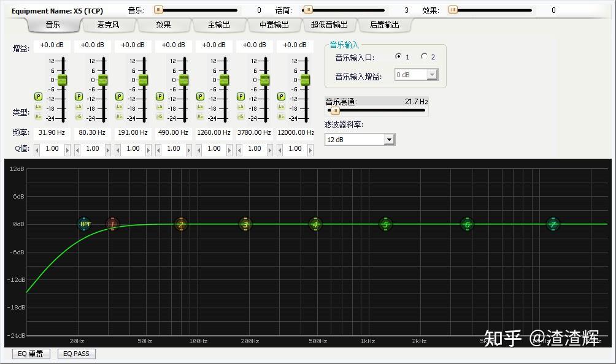
Task: Set second EQ band to LS low shelf
Action: point(79,106)
